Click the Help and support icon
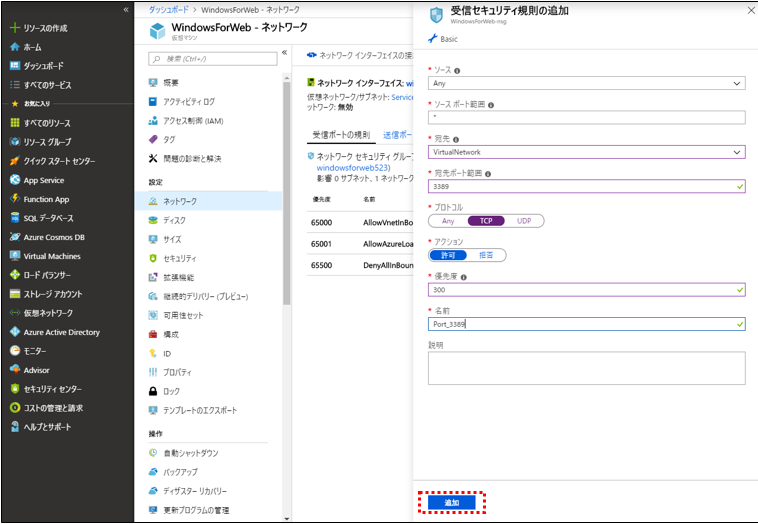The height and width of the screenshot is (524, 758). click(15, 427)
